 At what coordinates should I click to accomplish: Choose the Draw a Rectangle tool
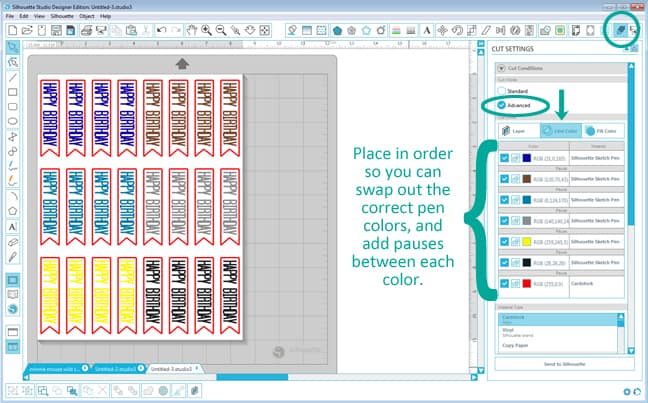coord(13,92)
